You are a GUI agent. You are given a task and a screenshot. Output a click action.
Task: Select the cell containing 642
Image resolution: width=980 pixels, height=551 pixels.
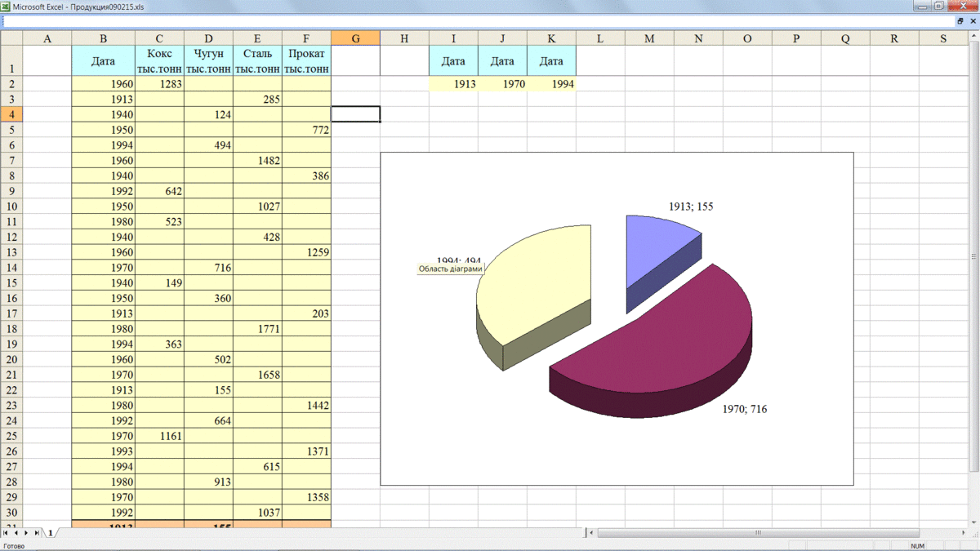coord(159,191)
